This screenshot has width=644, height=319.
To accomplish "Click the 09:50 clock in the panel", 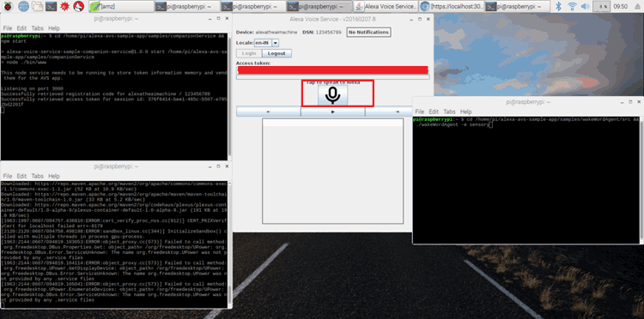I will click(x=621, y=6).
